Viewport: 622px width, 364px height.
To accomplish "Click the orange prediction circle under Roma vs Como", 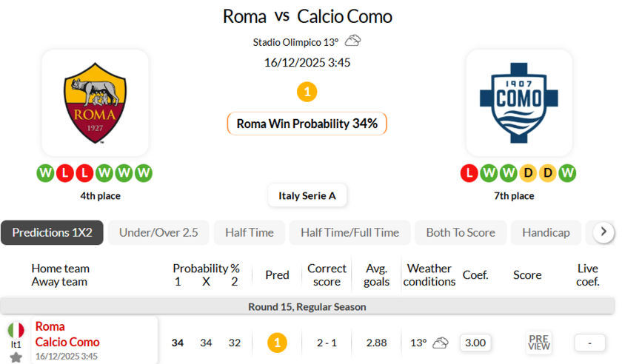I will [307, 92].
